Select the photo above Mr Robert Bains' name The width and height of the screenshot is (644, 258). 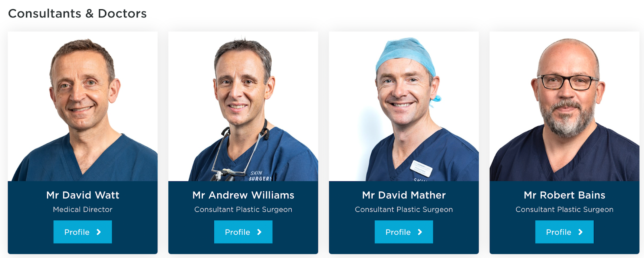[x=564, y=106]
